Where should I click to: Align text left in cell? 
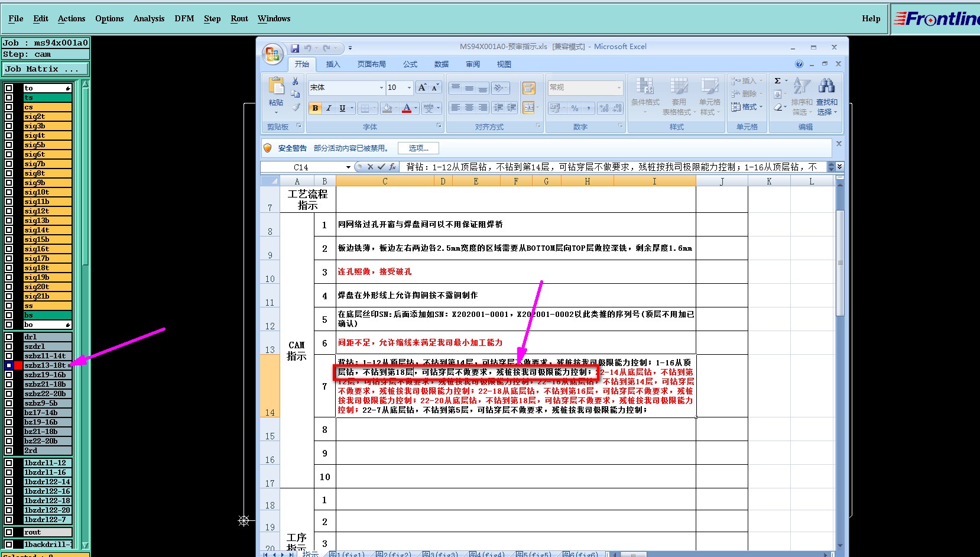455,108
